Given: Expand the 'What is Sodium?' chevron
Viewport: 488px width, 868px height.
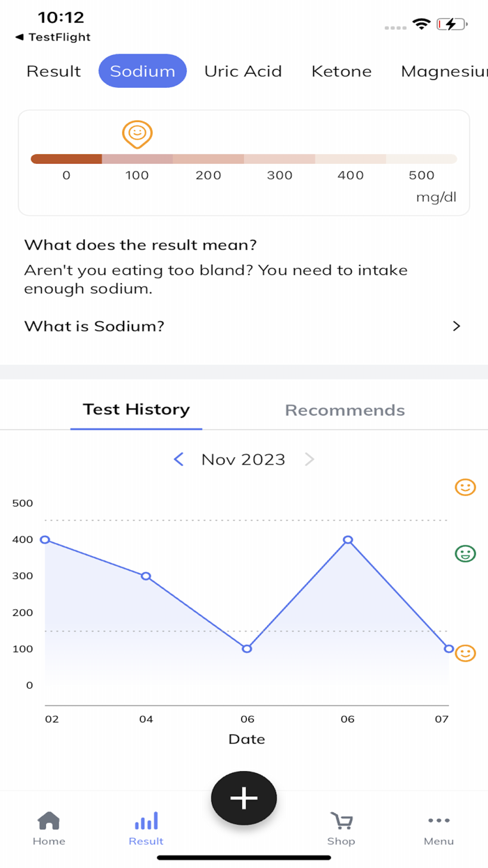Looking at the screenshot, I should [x=457, y=326].
